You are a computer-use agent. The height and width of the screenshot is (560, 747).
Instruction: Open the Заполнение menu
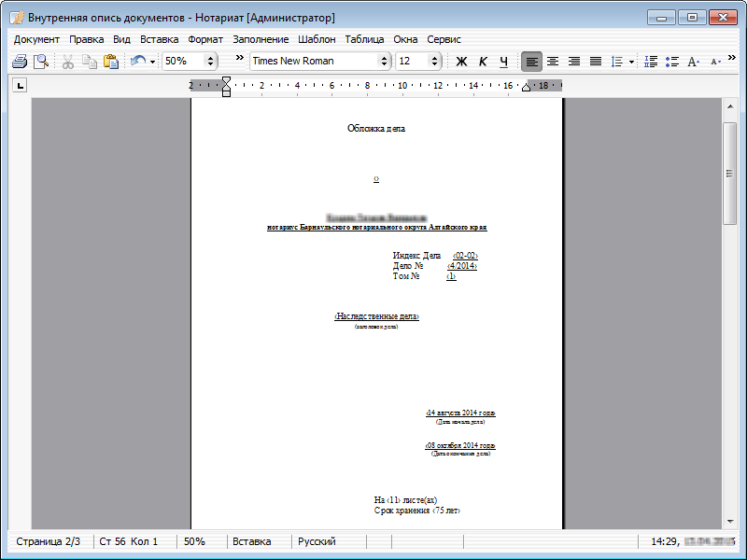pyautogui.click(x=261, y=39)
